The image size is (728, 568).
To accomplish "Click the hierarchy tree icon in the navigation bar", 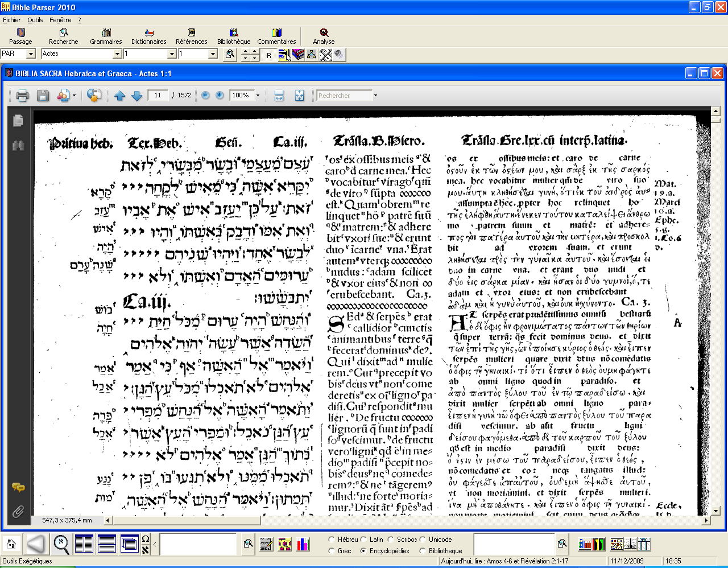I will 312,54.
